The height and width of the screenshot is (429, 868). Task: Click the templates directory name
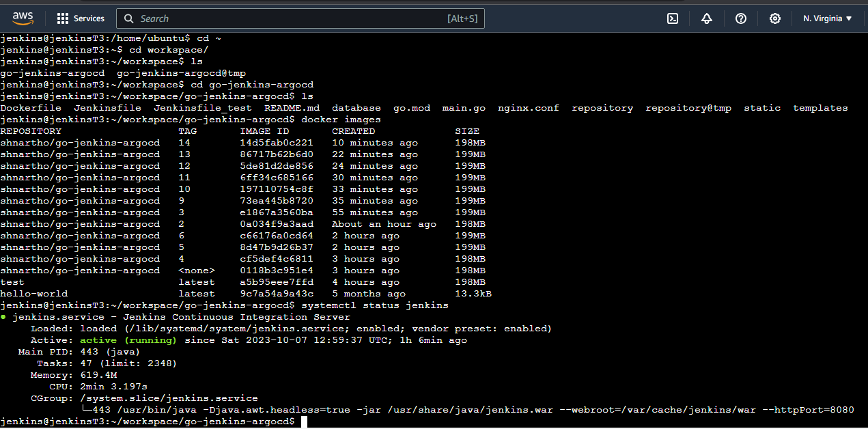[x=820, y=108]
